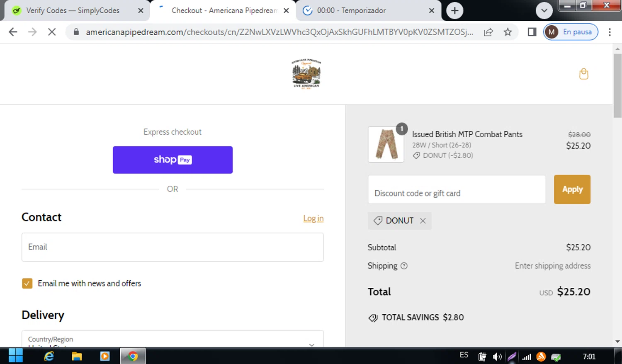Click the scrollbar down arrow

click(x=617, y=342)
